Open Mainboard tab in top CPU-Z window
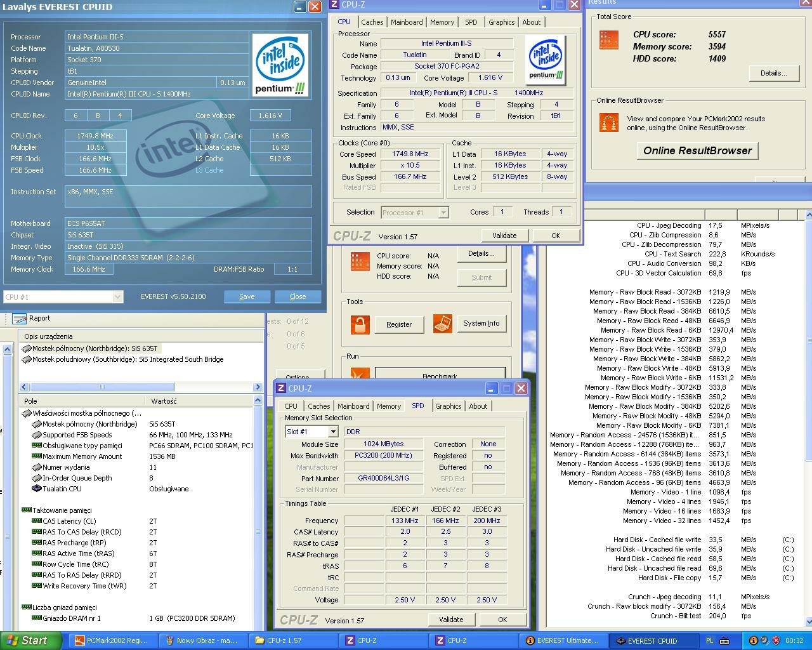The image size is (812, 650). point(407,22)
